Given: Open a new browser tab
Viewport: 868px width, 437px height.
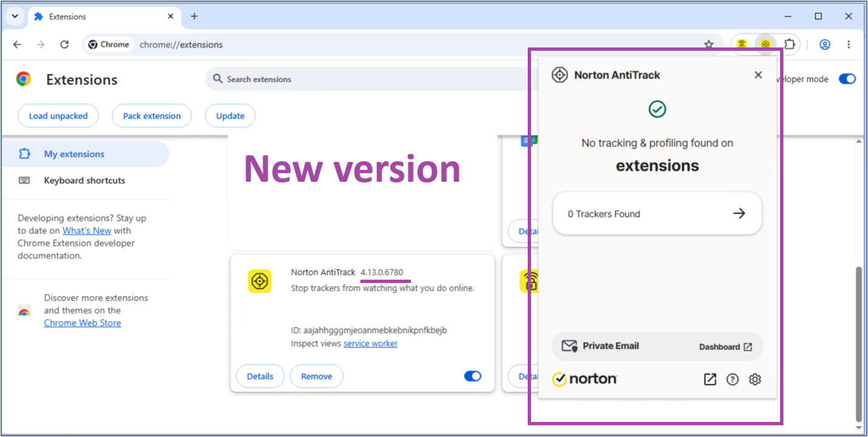Looking at the screenshot, I should click(194, 16).
